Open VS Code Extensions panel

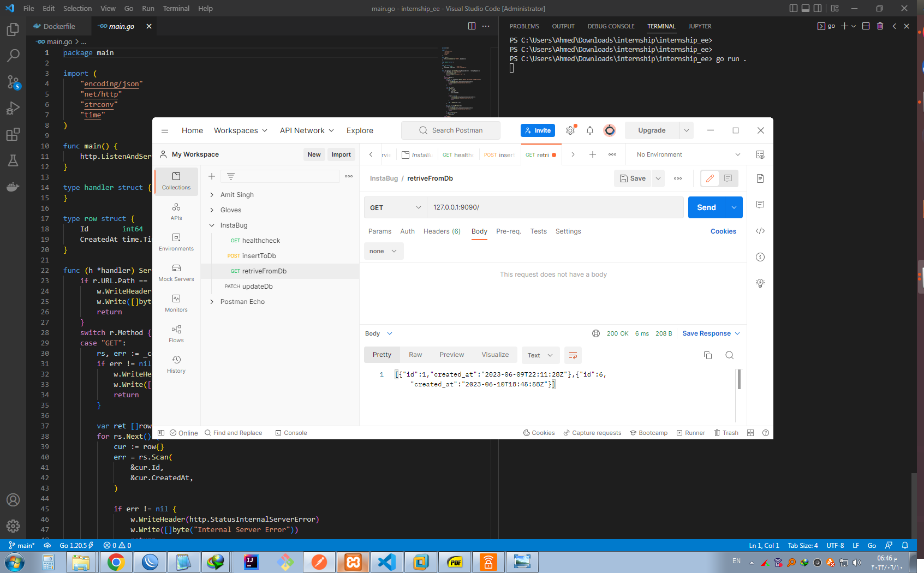click(x=13, y=134)
